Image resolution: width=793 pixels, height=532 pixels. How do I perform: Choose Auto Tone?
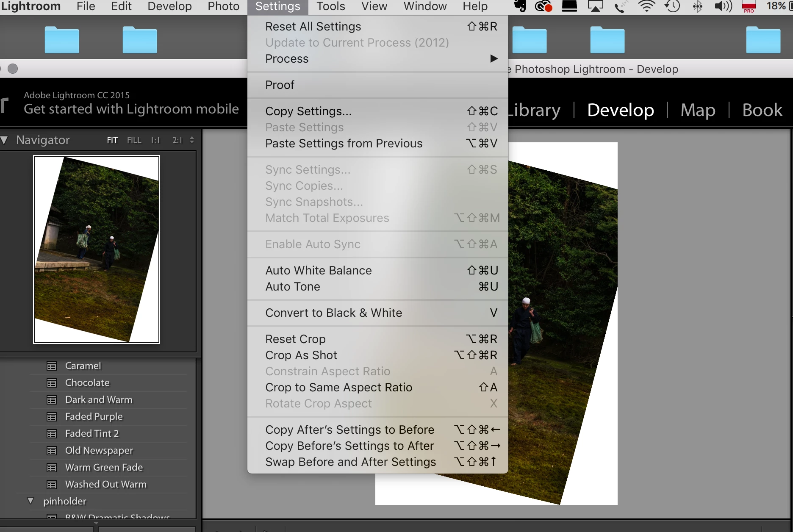click(x=378, y=287)
